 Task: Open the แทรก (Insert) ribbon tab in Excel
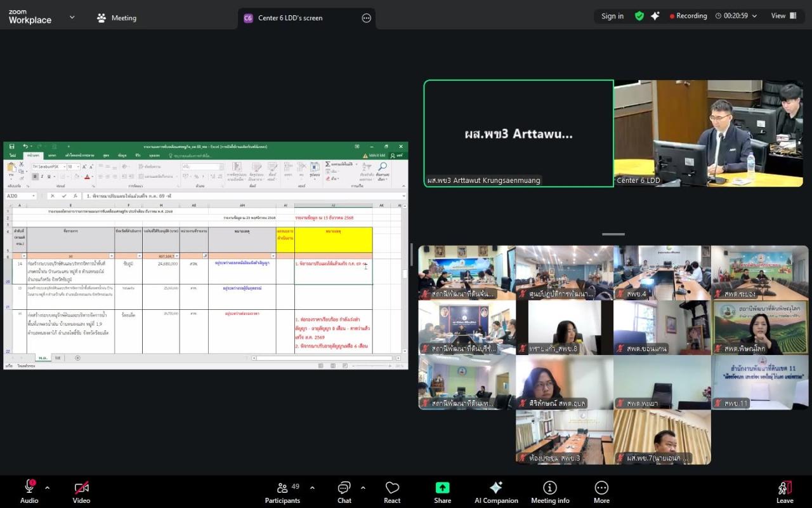pos(52,156)
